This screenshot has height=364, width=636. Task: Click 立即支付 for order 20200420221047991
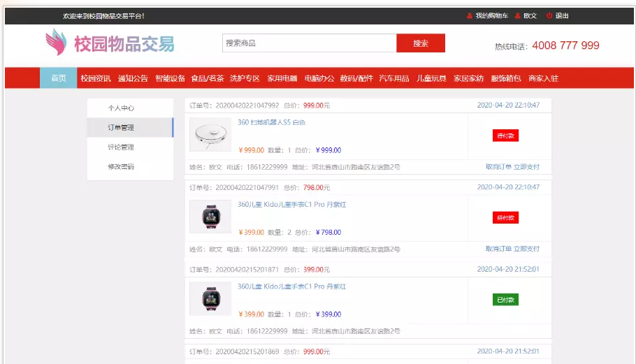click(x=526, y=249)
